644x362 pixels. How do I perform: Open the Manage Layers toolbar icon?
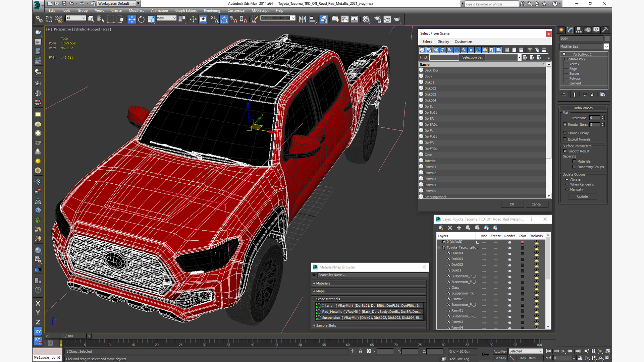tap(324, 19)
